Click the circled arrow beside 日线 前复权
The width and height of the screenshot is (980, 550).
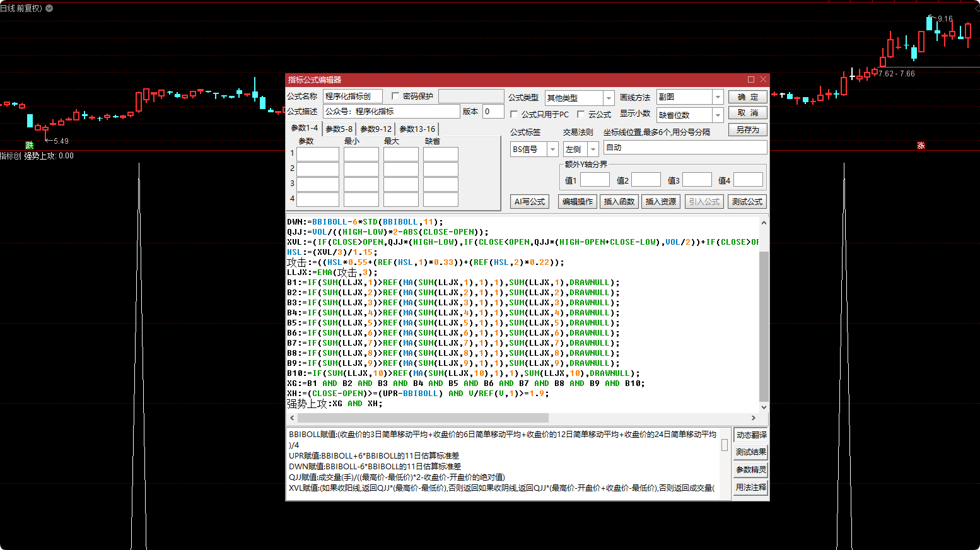click(49, 8)
